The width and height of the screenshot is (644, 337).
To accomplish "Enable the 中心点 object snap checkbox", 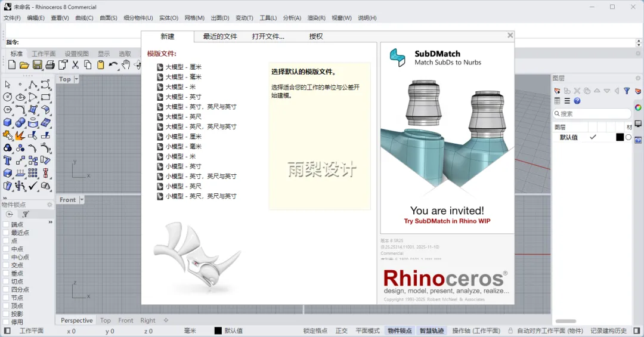I will pyautogui.click(x=6, y=257).
